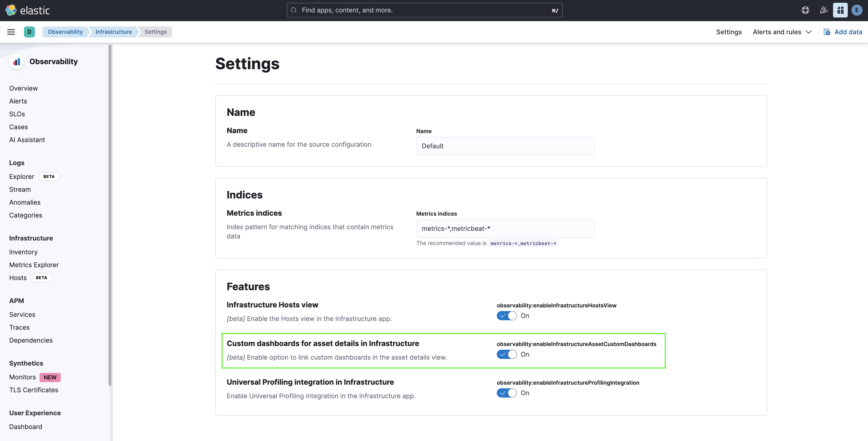
Task: Open Overview in the sidebar
Action: 24,88
